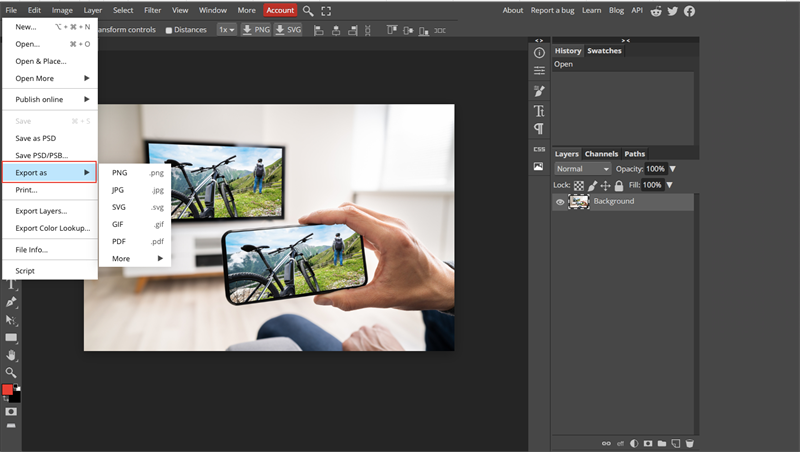Screen dimensions: 800x452
Task: Toggle the Distances checkbox
Action: [x=169, y=30]
